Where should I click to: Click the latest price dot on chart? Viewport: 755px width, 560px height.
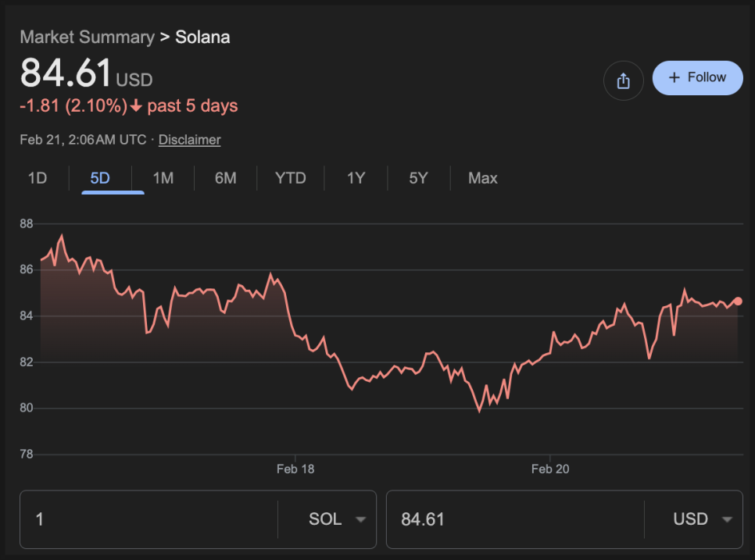pos(738,301)
